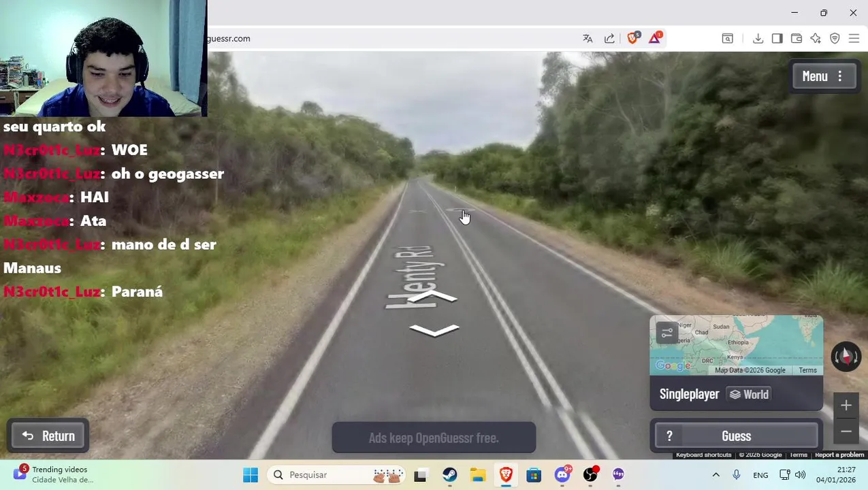Open File Explorer from taskbar
Image resolution: width=868 pixels, height=490 pixels.
tap(477, 475)
